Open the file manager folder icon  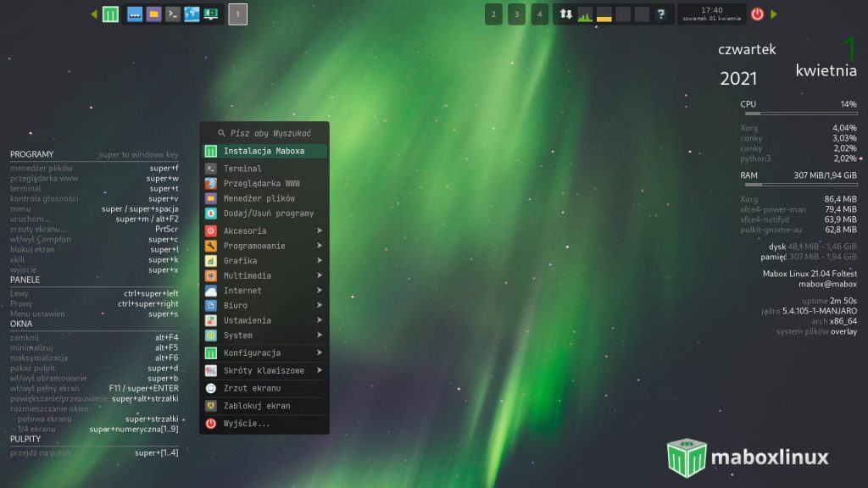tap(153, 14)
